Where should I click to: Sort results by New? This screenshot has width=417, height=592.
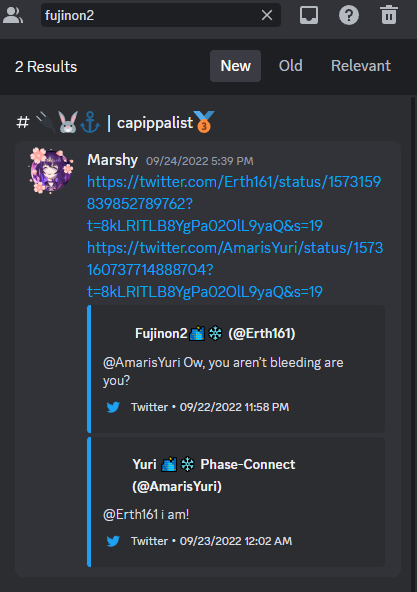[235, 66]
